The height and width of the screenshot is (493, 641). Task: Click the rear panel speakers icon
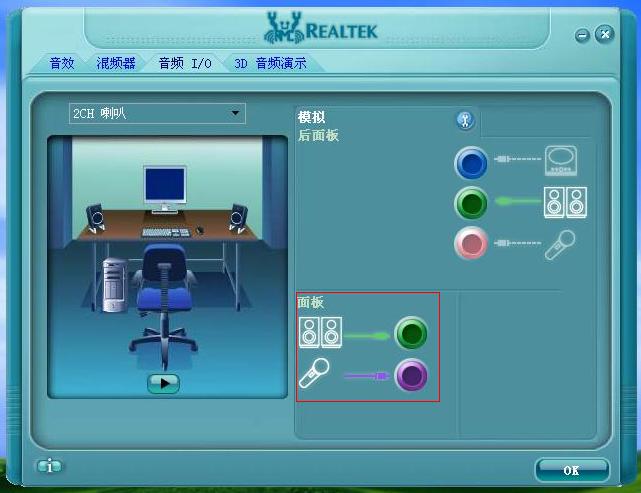[x=565, y=202]
